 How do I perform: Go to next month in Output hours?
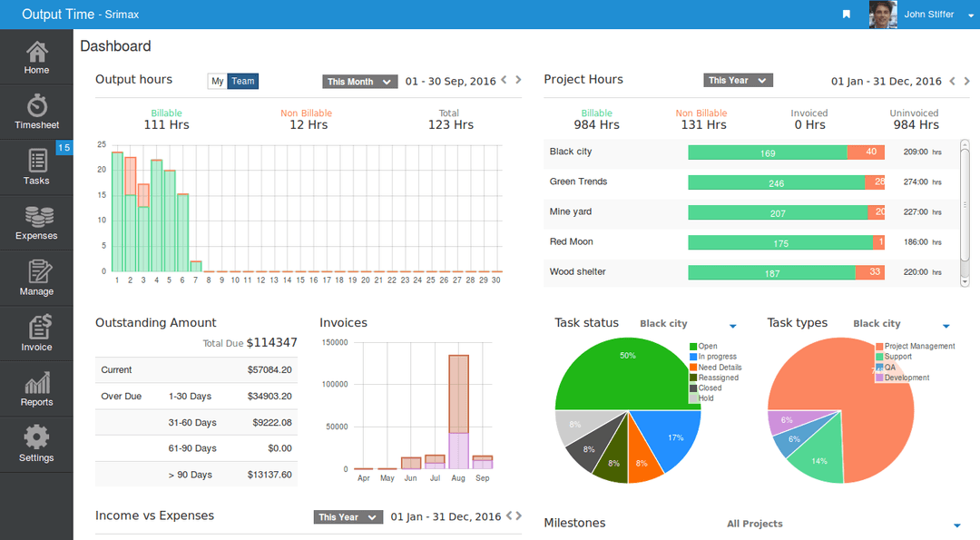coord(518,81)
